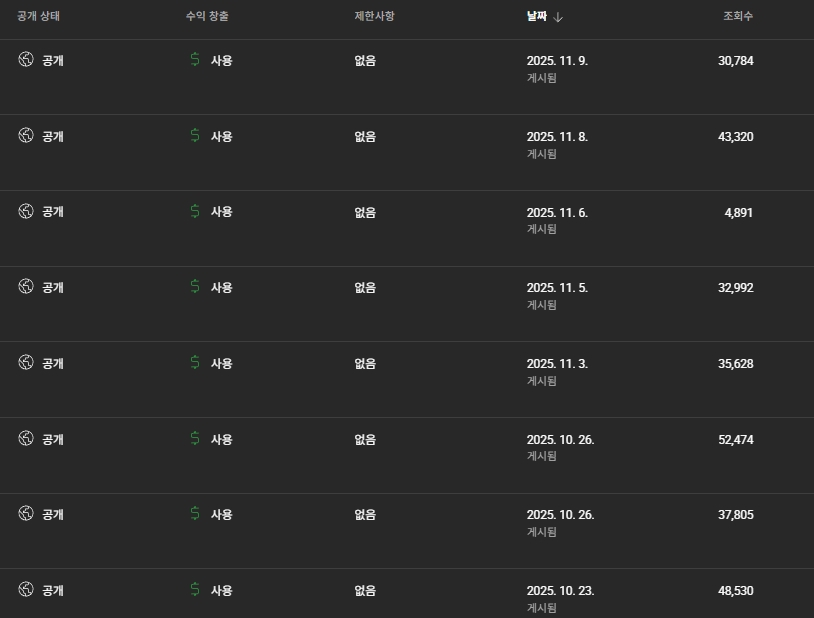Sort the list by the 조회수 column header
Screen dimensions: 814x618
738,17
